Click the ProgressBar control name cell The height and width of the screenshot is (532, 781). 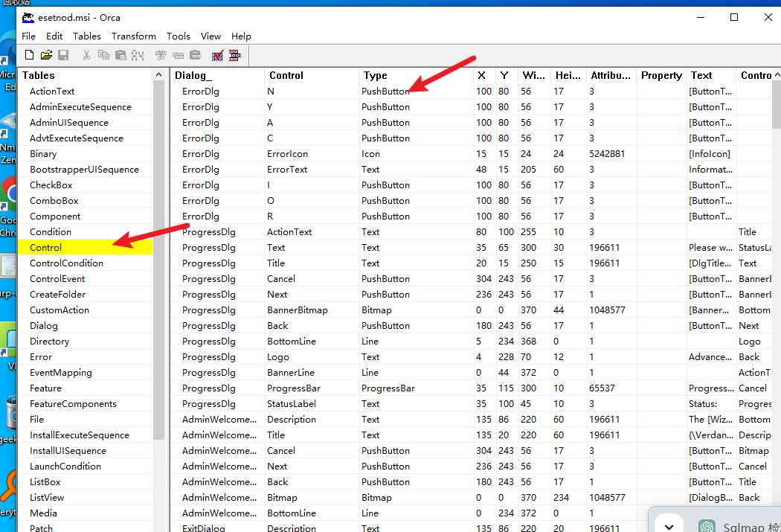[293, 388]
